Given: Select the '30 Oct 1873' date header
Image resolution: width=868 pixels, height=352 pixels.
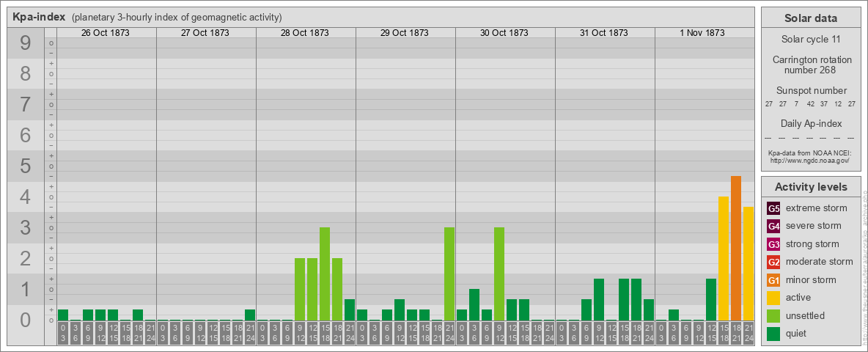Looking at the screenshot, I should (504, 33).
